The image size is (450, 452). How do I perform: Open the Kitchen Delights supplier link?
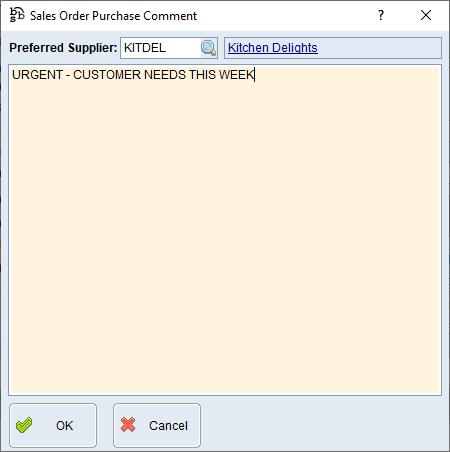point(273,48)
